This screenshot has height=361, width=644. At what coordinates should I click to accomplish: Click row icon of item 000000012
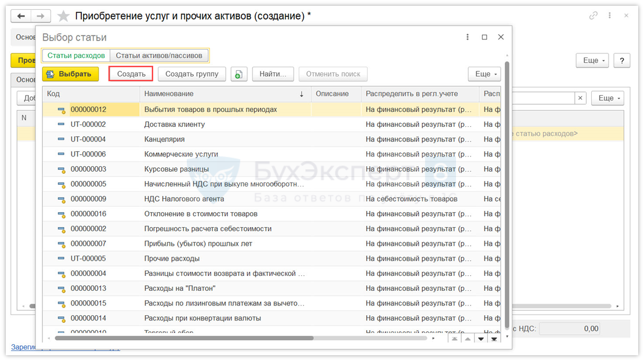pyautogui.click(x=61, y=110)
